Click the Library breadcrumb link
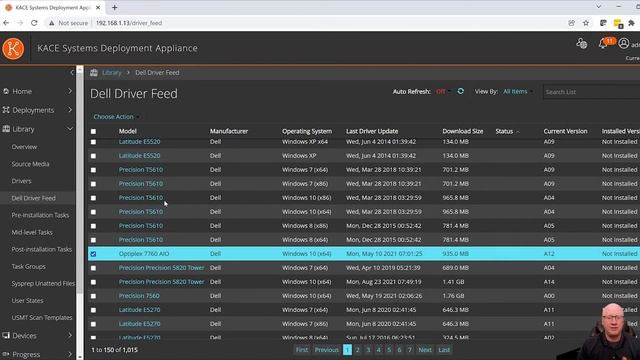 click(111, 73)
